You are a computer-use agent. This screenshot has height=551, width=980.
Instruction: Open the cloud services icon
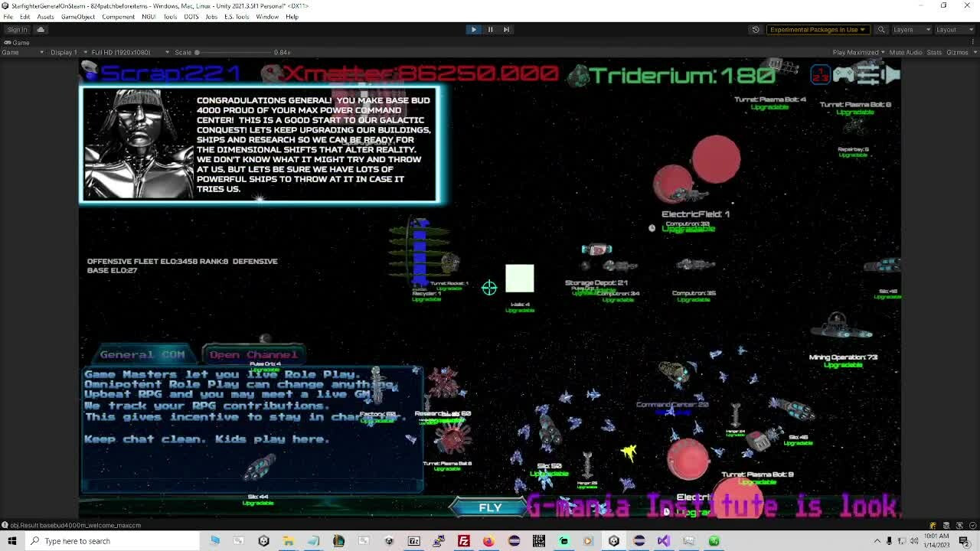41,30
